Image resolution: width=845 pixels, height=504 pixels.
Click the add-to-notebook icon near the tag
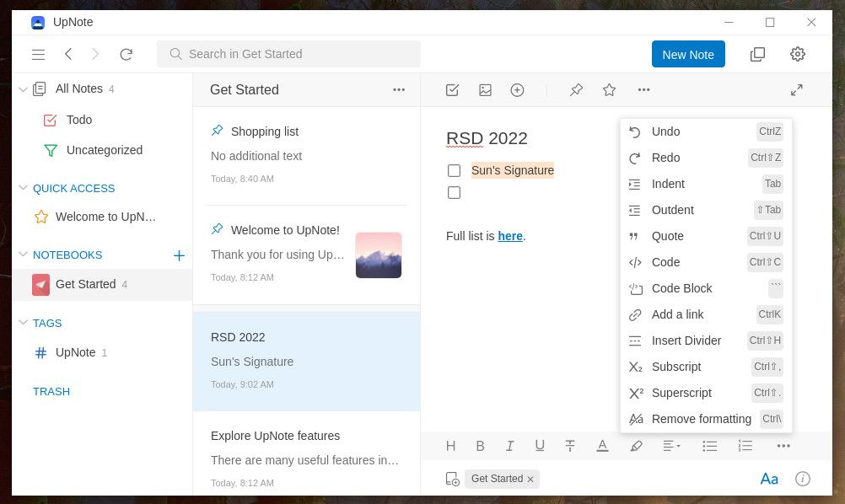pos(453,479)
